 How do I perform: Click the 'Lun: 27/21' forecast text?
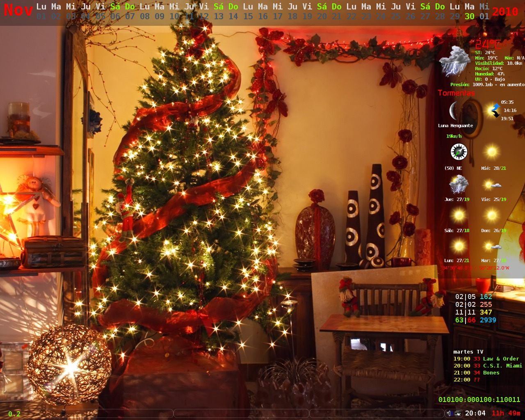pos(457,260)
